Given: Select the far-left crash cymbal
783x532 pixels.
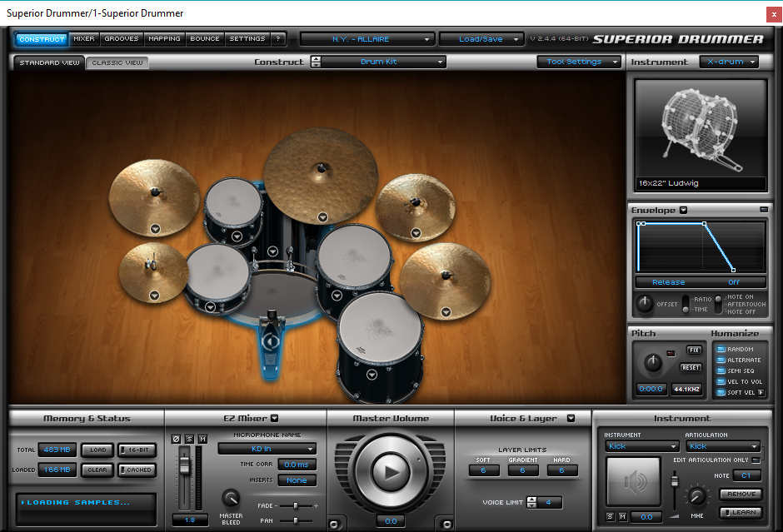Looking at the screenshot, I should pos(154,197).
